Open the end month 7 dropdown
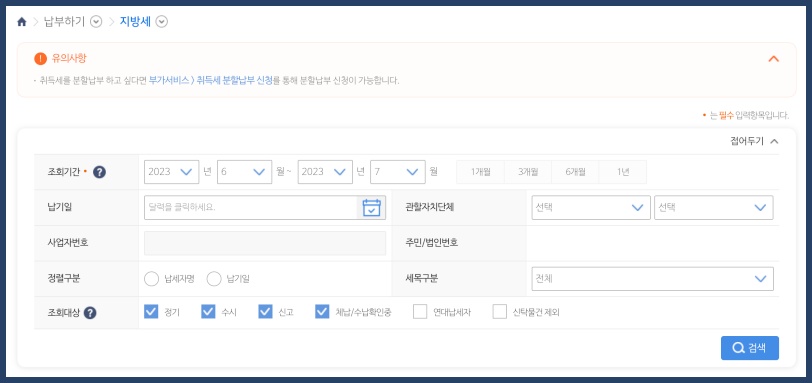The width and height of the screenshot is (812, 383). point(398,172)
